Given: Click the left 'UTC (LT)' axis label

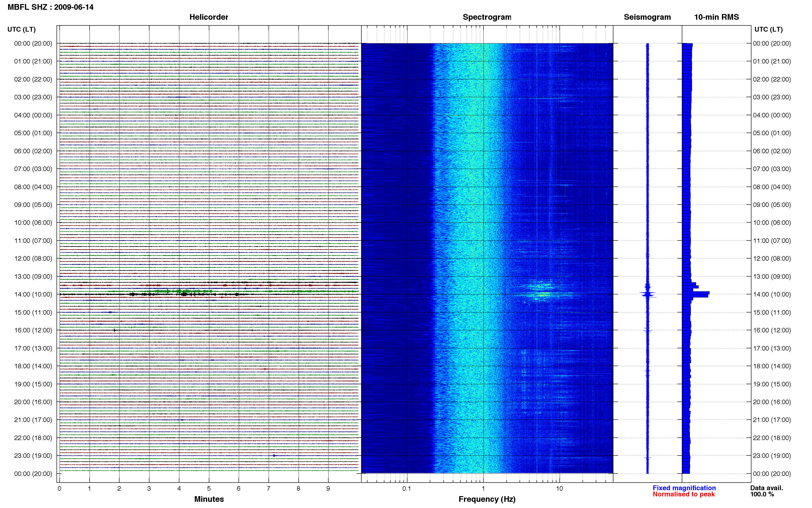Looking at the screenshot, I should click(21, 29).
